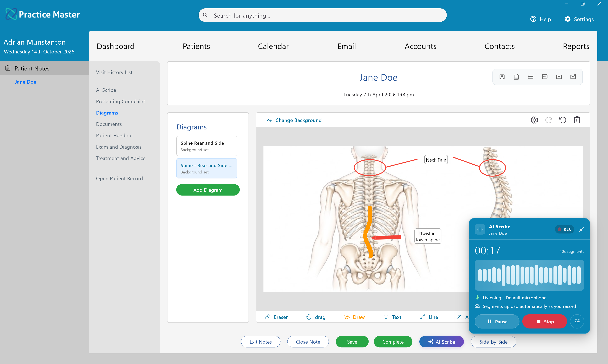Click the plain envelope email icon
Screen dimensions: 608x364
coord(559,77)
